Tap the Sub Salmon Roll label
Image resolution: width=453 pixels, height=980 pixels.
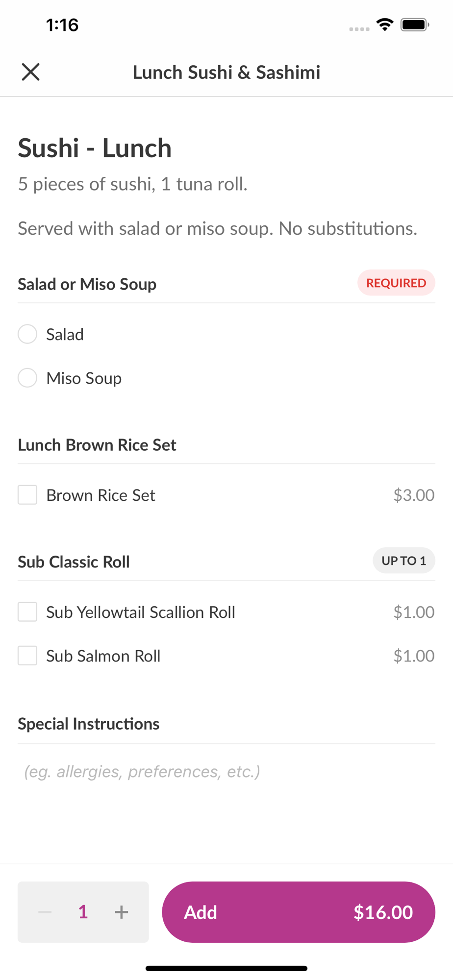[103, 656]
